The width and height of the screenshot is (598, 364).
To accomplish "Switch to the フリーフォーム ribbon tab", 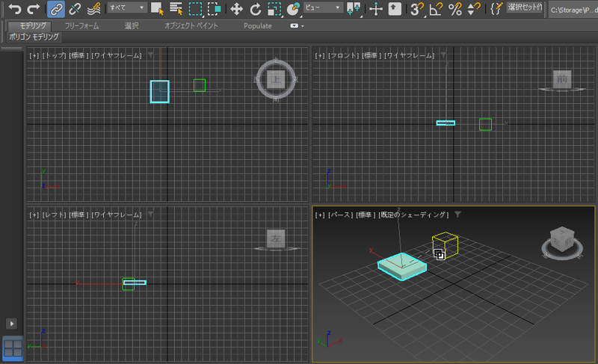I will click(x=82, y=25).
